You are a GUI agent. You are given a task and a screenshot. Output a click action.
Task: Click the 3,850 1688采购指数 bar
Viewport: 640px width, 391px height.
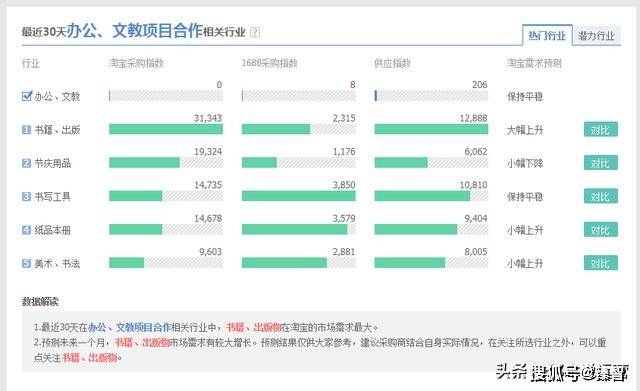tap(298, 196)
